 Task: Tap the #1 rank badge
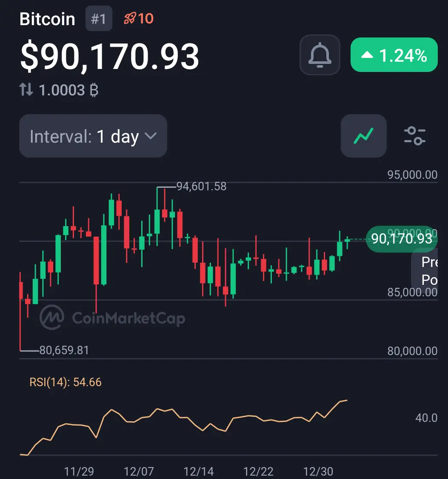click(99, 19)
